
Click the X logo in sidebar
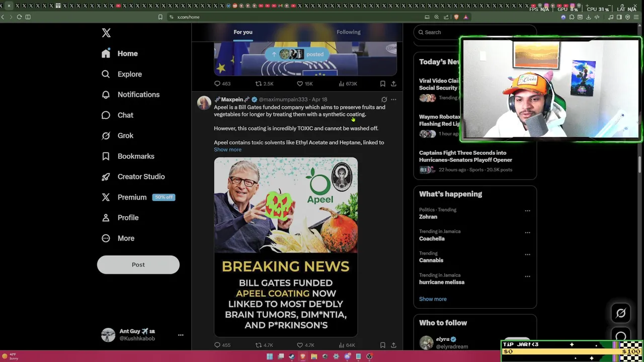click(106, 33)
